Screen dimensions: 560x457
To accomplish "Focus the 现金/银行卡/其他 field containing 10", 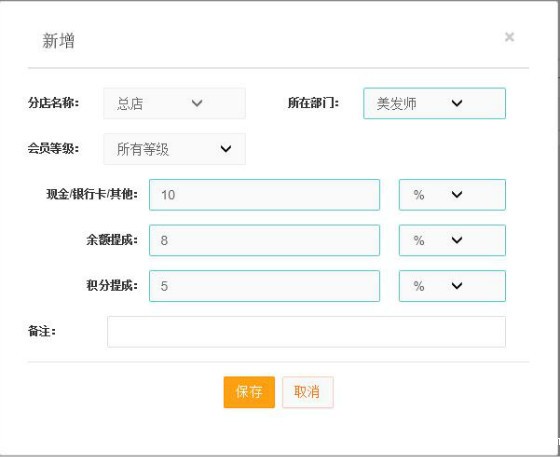I will (x=264, y=195).
